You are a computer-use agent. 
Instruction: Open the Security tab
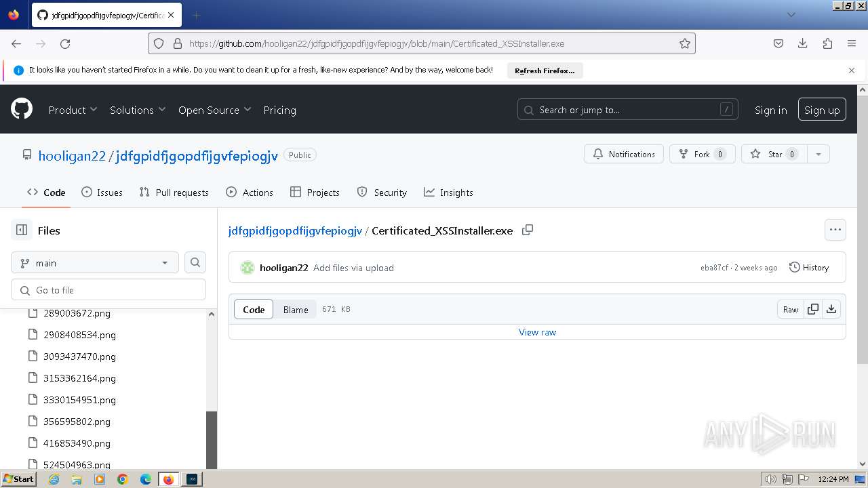point(382,192)
